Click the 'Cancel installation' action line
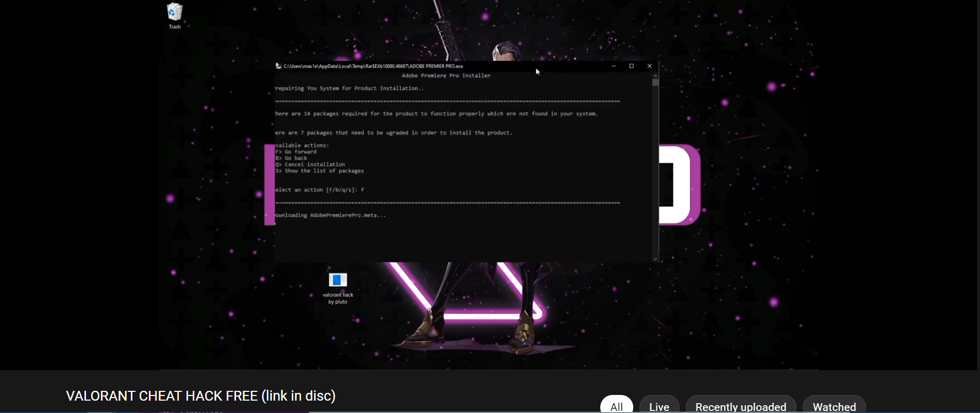The width and height of the screenshot is (980, 413). point(310,164)
